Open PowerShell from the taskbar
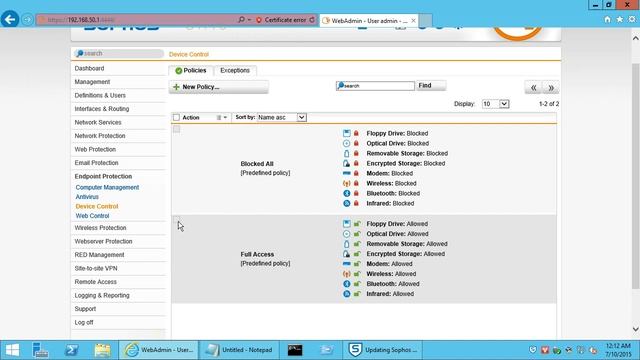 (71, 350)
